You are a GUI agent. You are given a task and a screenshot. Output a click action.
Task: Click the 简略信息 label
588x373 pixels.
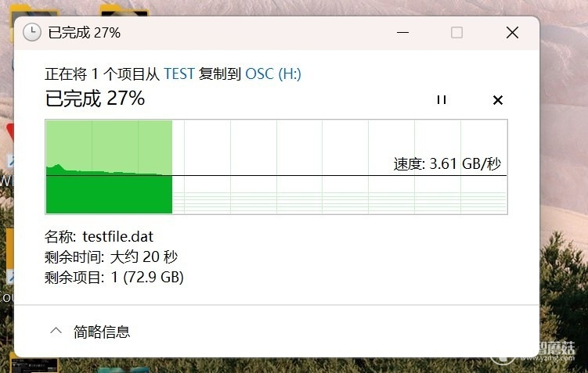[102, 332]
